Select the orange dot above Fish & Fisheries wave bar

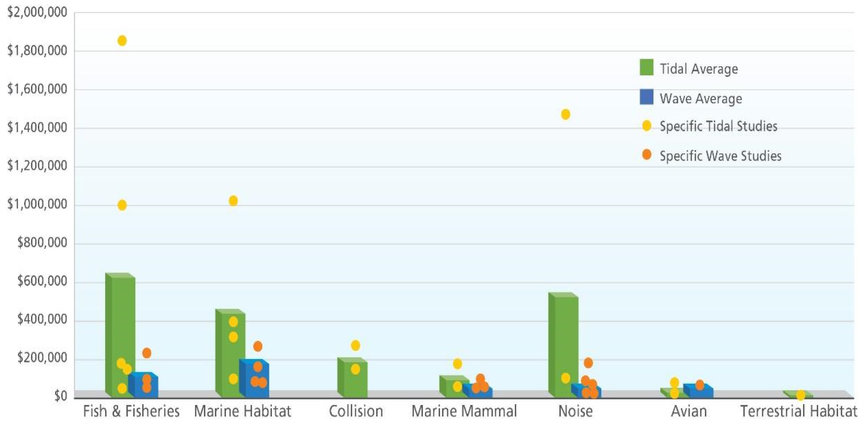pyautogui.click(x=147, y=353)
